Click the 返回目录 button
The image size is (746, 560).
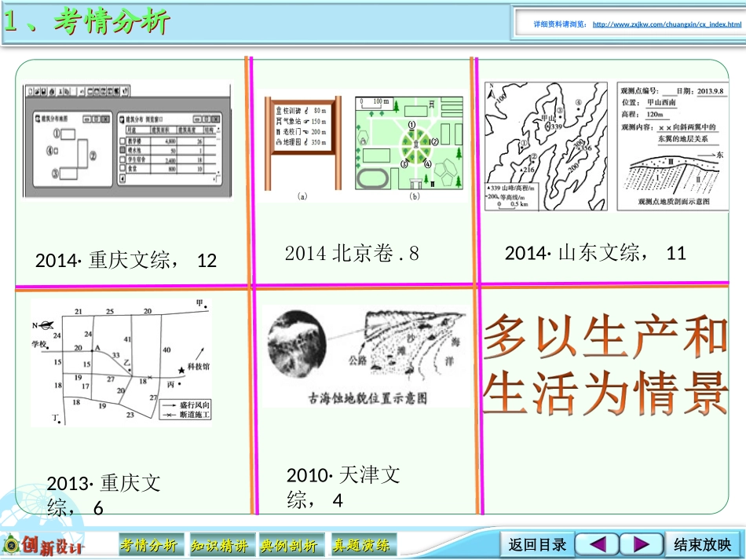click(537, 544)
